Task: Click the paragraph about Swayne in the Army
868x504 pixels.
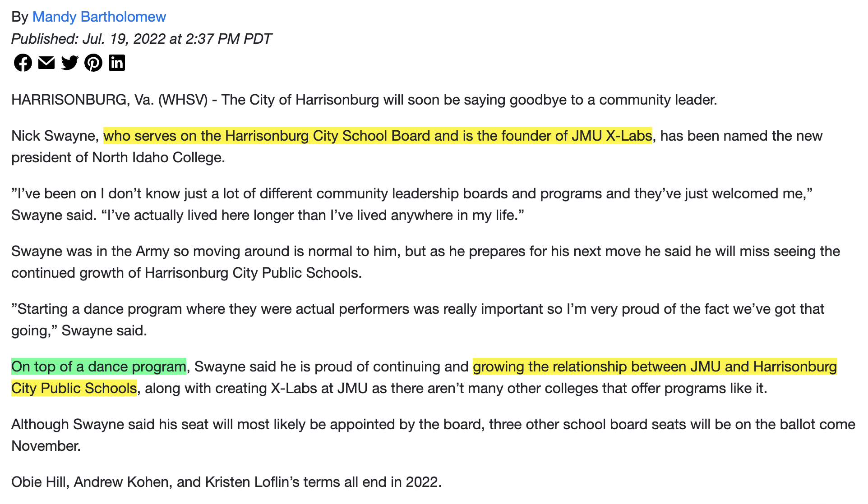Action: coord(425,262)
